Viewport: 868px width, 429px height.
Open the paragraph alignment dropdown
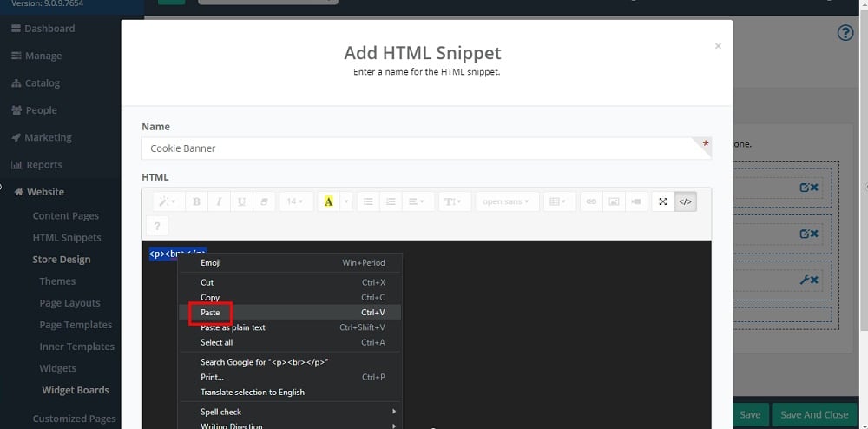(418, 202)
